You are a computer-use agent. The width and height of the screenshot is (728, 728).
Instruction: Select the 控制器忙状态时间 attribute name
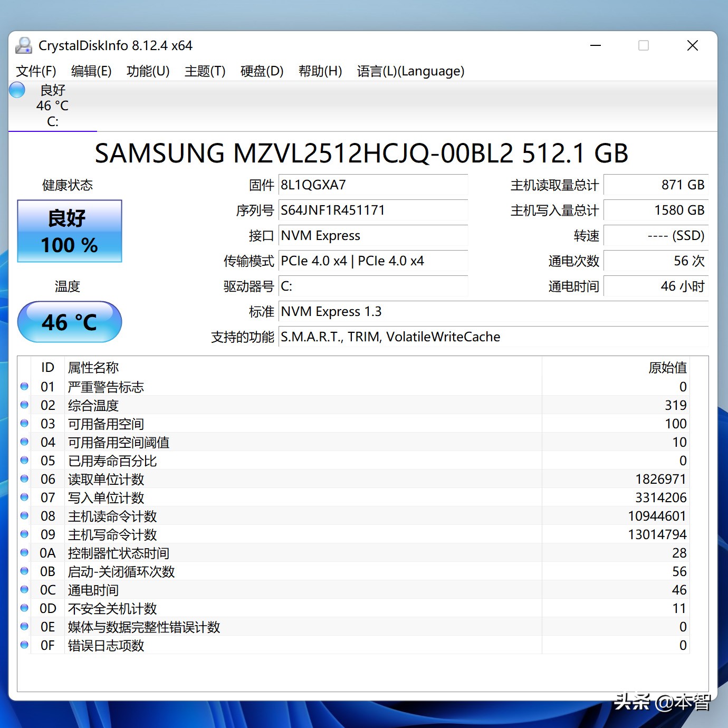(x=119, y=553)
